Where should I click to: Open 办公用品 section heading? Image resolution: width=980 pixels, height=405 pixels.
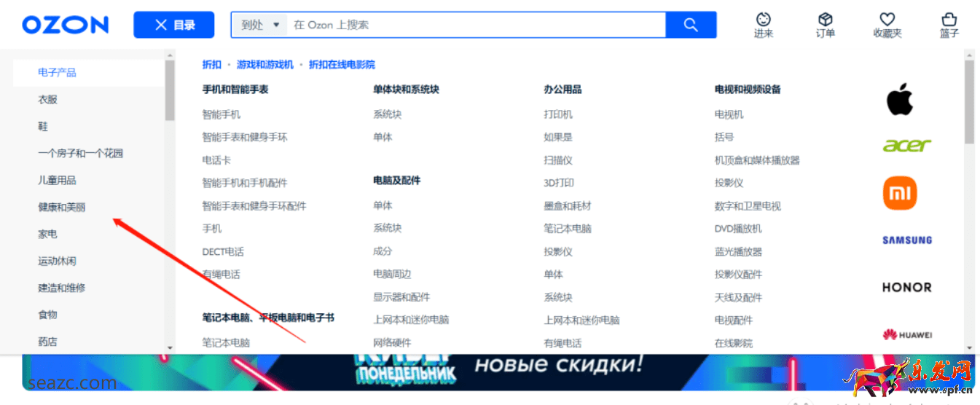point(562,90)
